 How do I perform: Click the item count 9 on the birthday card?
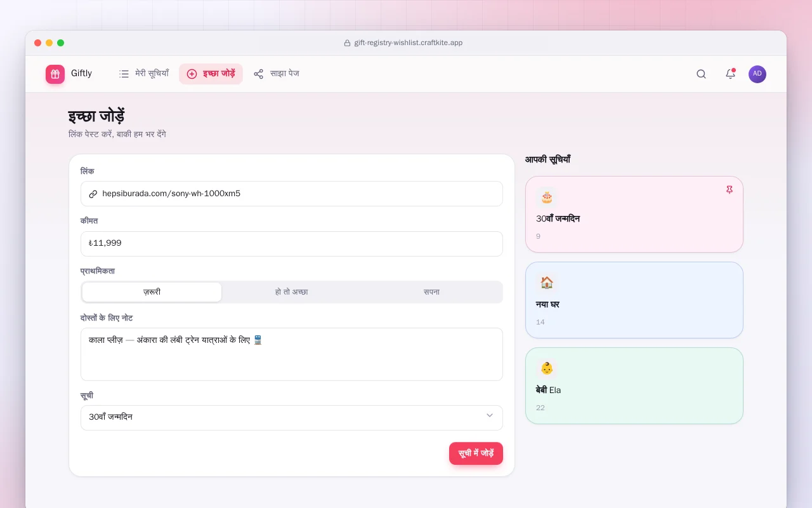539,236
